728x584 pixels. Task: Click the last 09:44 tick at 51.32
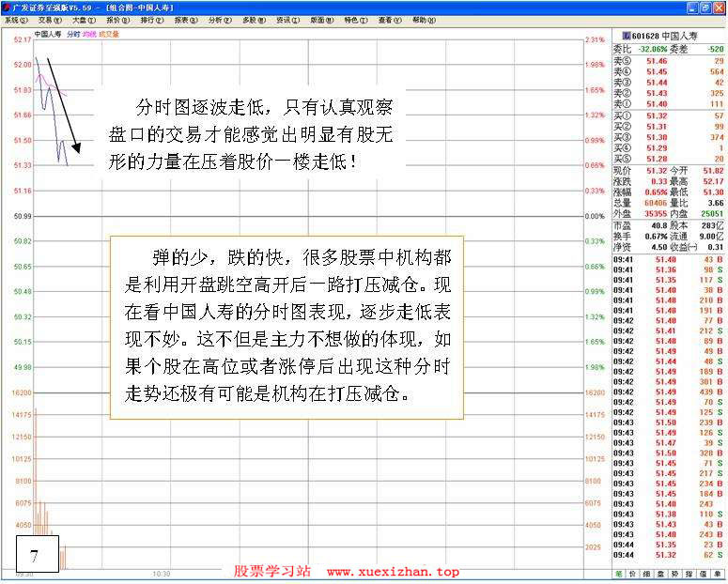click(x=669, y=555)
